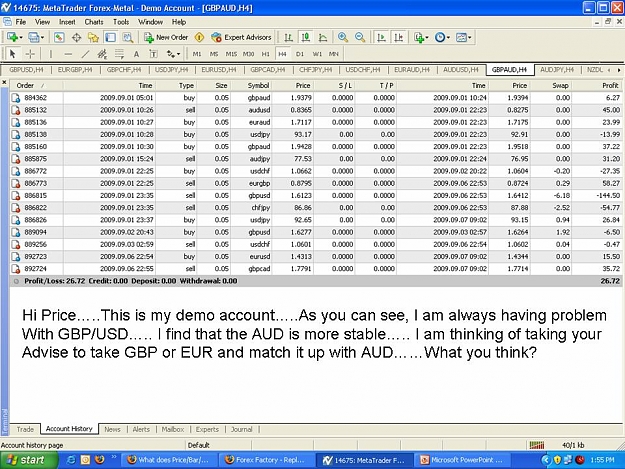Switch to the Trade terminal tab
Viewport: 625px width, 469px height.
point(25,429)
